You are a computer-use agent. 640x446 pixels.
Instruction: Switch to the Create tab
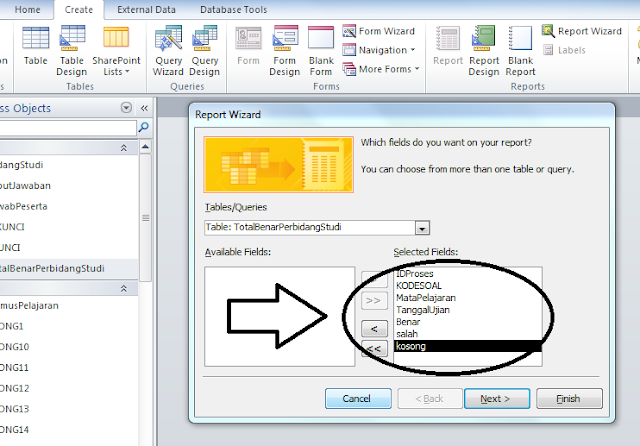pyautogui.click(x=79, y=10)
